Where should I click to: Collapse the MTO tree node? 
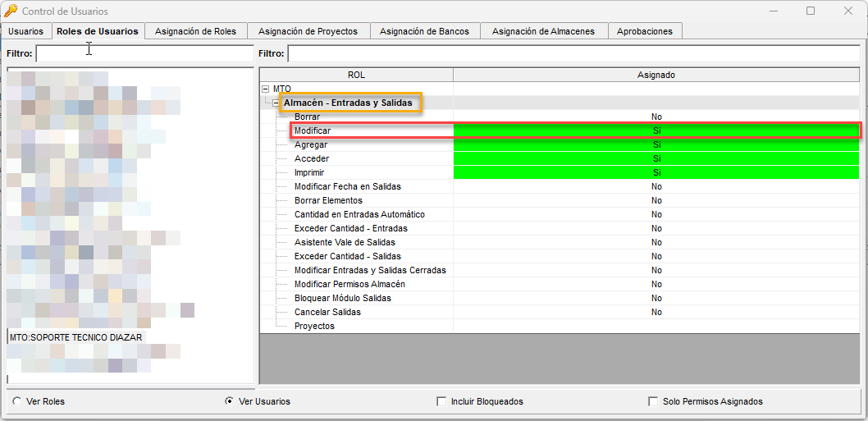[x=266, y=89]
